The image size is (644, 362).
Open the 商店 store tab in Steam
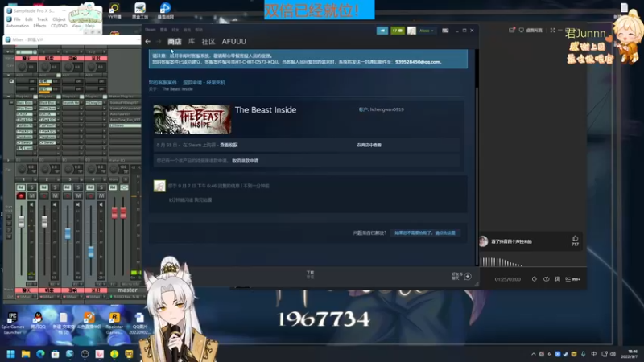[174, 42]
